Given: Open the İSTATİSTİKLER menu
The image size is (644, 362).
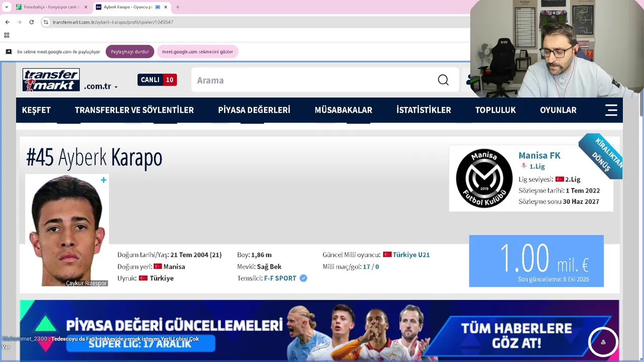Looking at the screenshot, I should click(x=424, y=110).
